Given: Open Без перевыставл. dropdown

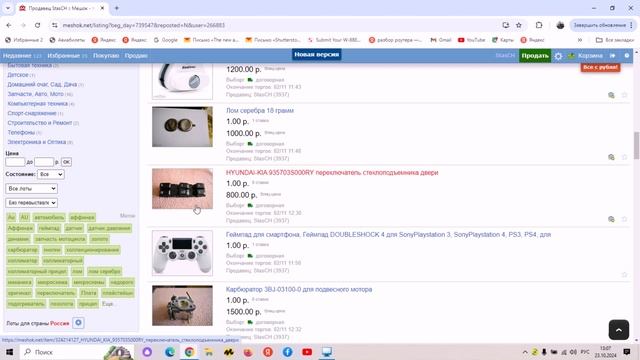Looking at the screenshot, I should point(31,202).
